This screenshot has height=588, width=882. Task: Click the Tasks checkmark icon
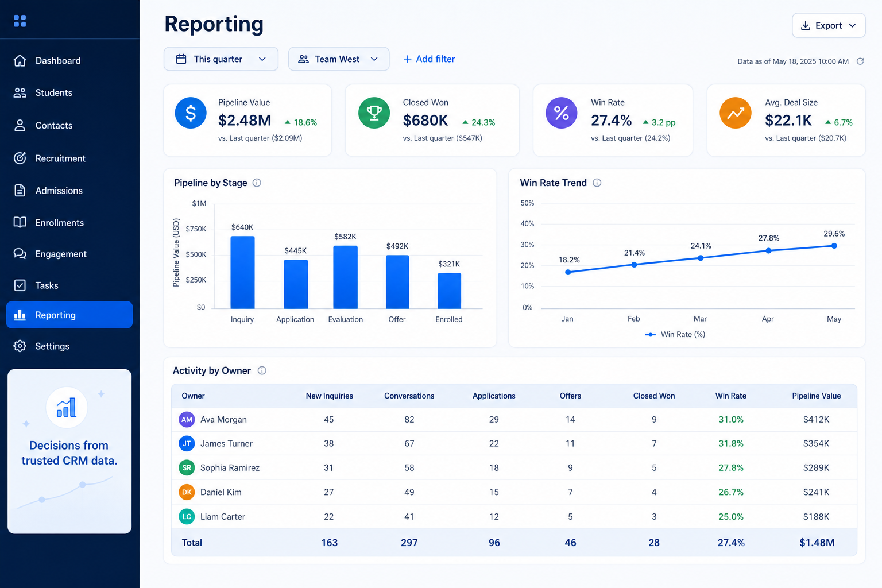[20, 285]
